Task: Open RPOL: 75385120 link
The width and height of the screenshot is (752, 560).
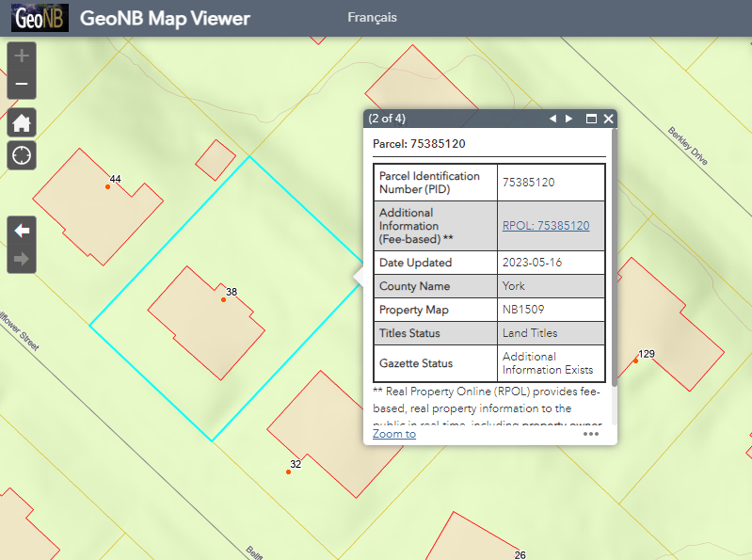Action: click(x=546, y=225)
